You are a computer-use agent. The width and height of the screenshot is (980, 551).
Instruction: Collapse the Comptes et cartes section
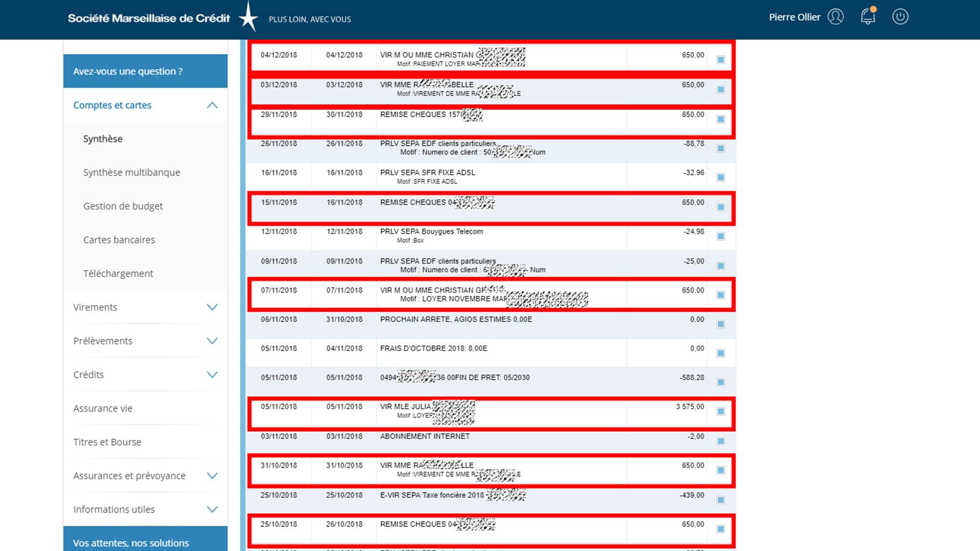[x=212, y=105]
